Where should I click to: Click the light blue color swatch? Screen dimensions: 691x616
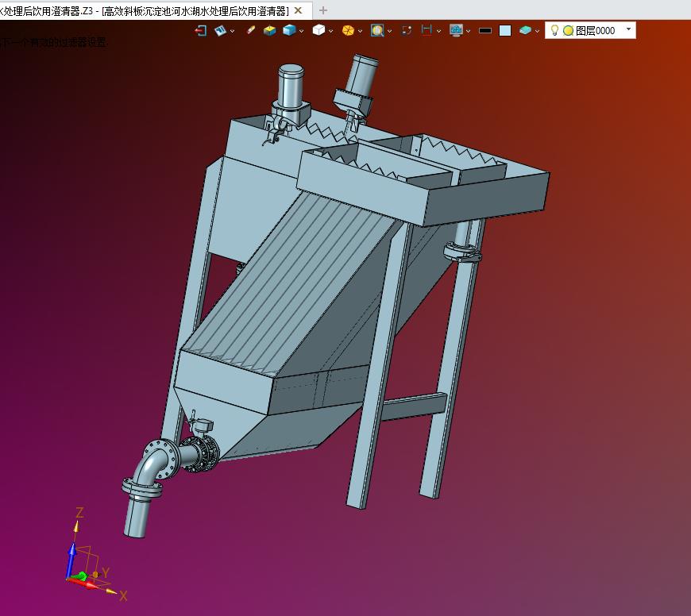tap(505, 30)
